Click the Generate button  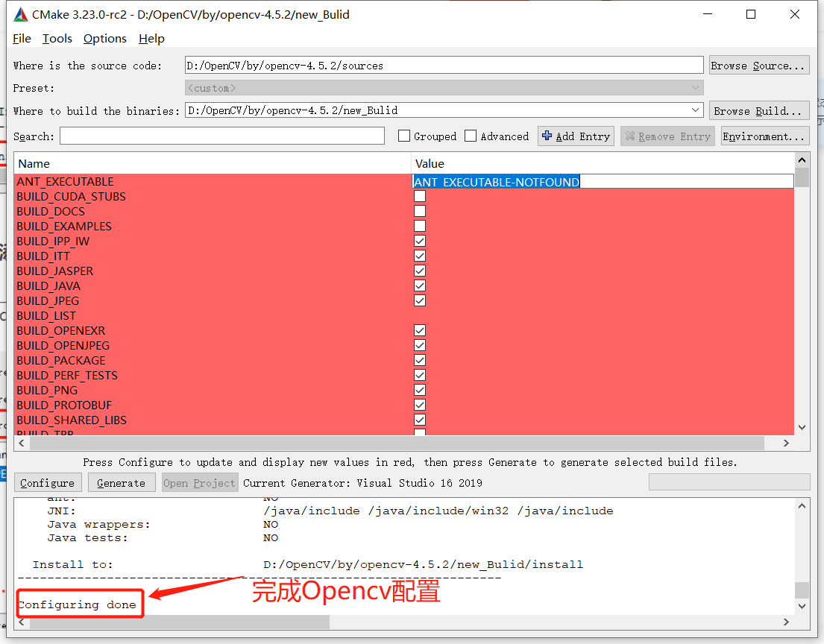point(122,483)
